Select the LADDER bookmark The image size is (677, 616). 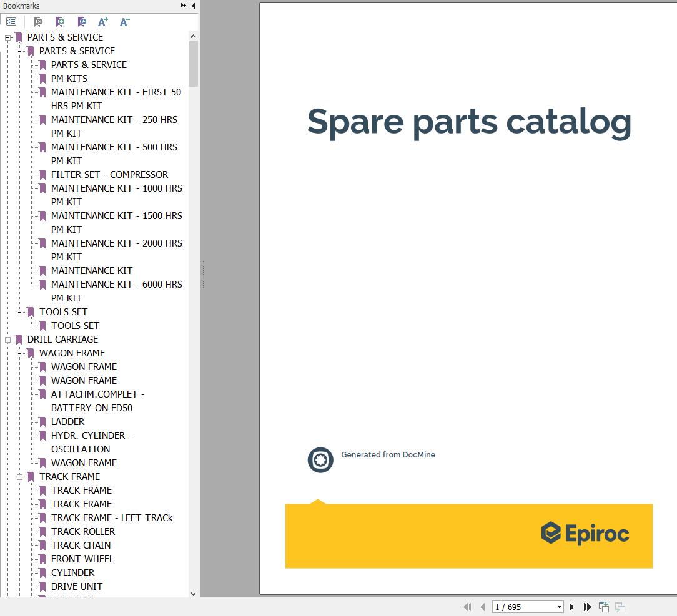68,422
